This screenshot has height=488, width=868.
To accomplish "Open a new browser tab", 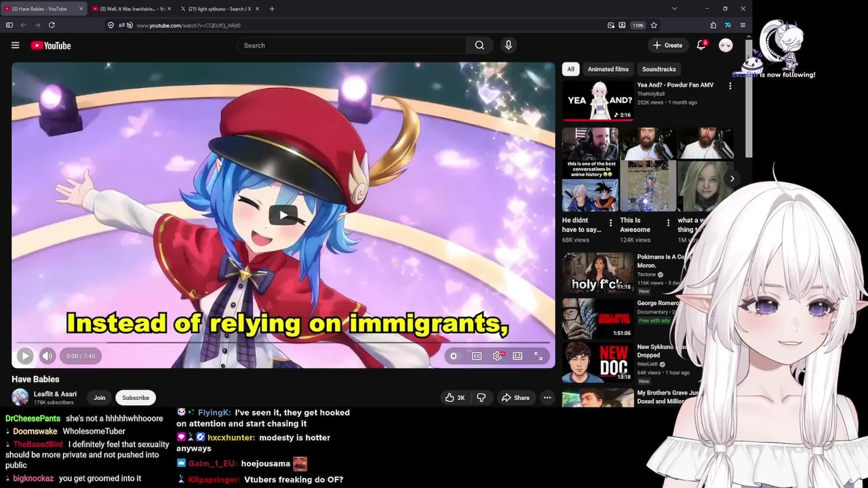I will (x=272, y=9).
